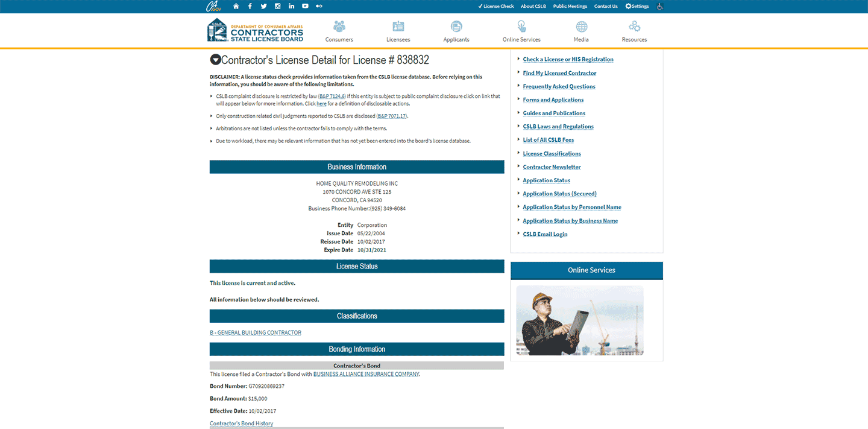Screen dimensions: 868x429
Task: View the Contractor's Bond History link
Action: click(x=241, y=423)
